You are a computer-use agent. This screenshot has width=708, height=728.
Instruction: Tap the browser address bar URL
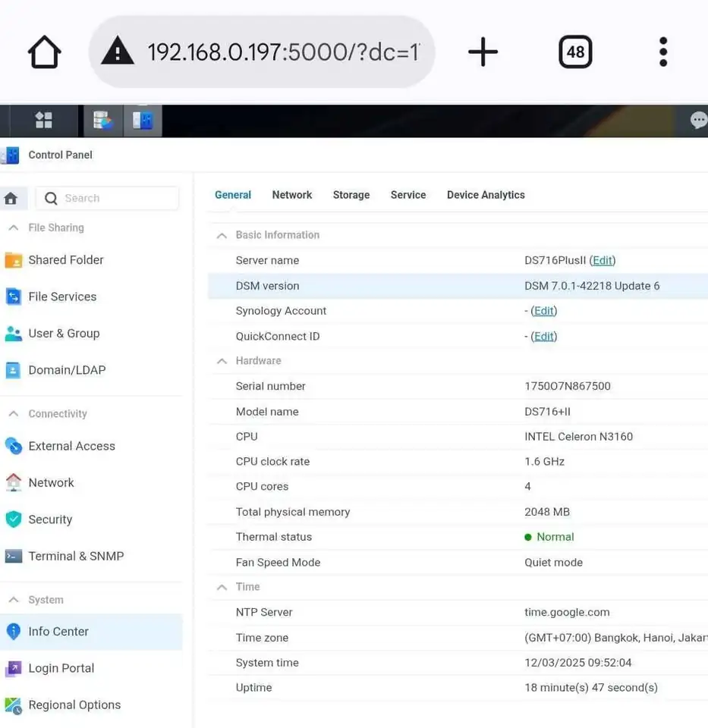(283, 52)
